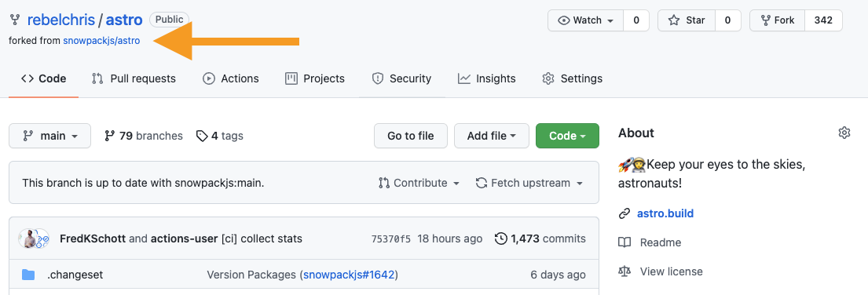Switch to the Pull requests tab
Image resolution: width=868 pixels, height=295 pixels.
(x=134, y=78)
